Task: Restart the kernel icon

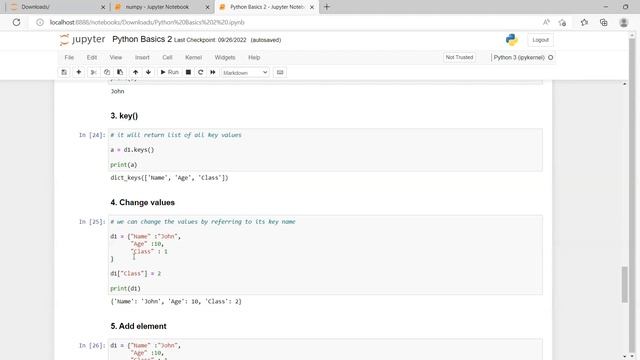Action: 200,72
